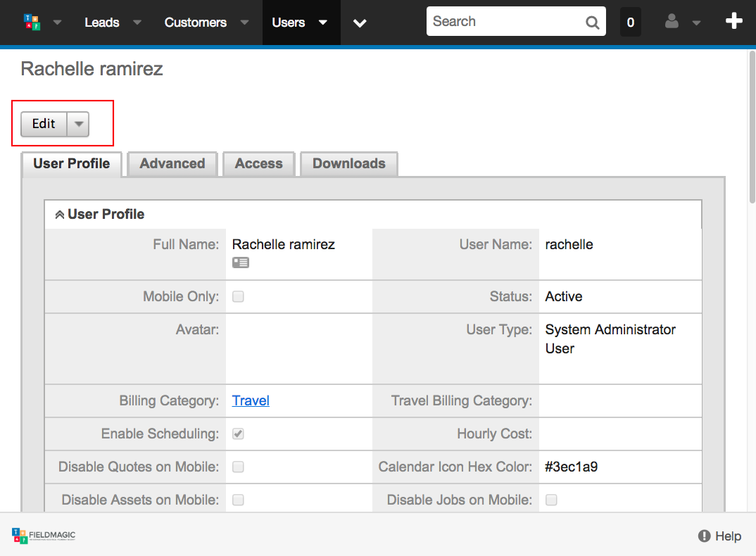
Task: Click the Fieldmagic logo in the navbar
Action: point(32,23)
